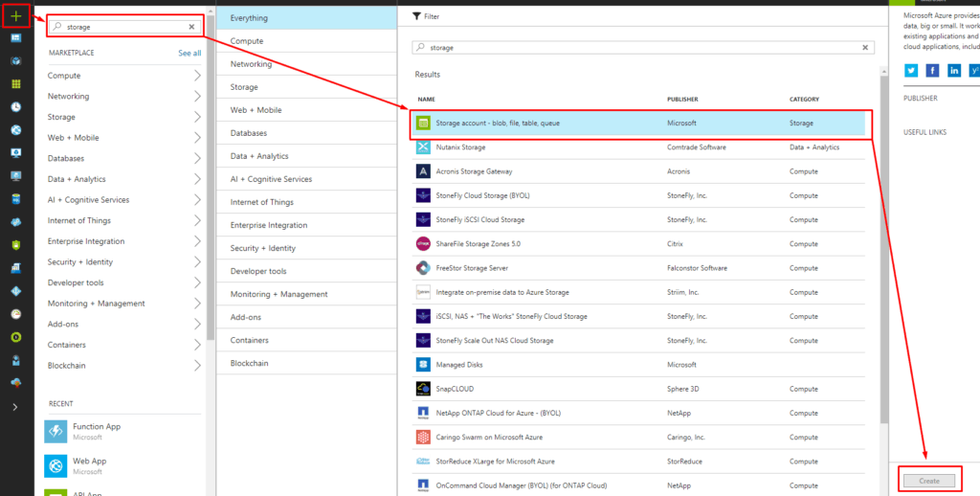This screenshot has height=496, width=980.
Task: Select Enterprise Integration in middle list
Action: (x=306, y=225)
